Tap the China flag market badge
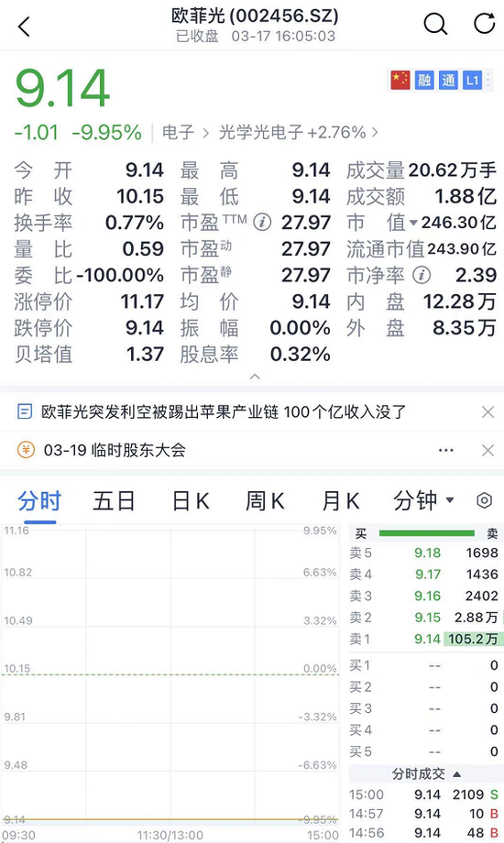The image size is (504, 843). tap(400, 80)
